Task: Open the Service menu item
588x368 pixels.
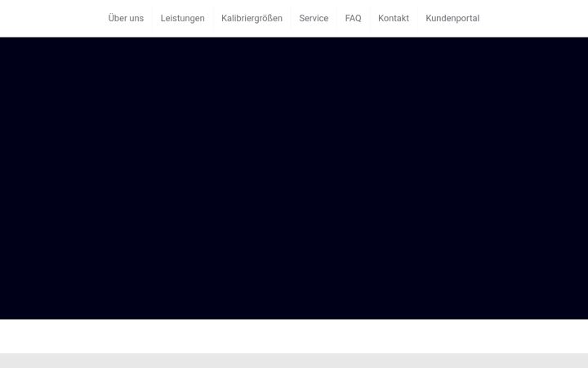Action: pos(314,18)
